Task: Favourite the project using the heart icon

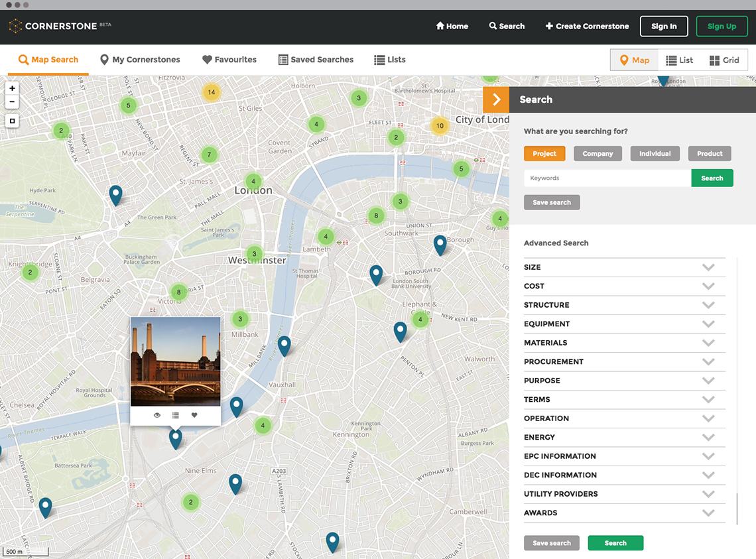Action: pyautogui.click(x=194, y=414)
